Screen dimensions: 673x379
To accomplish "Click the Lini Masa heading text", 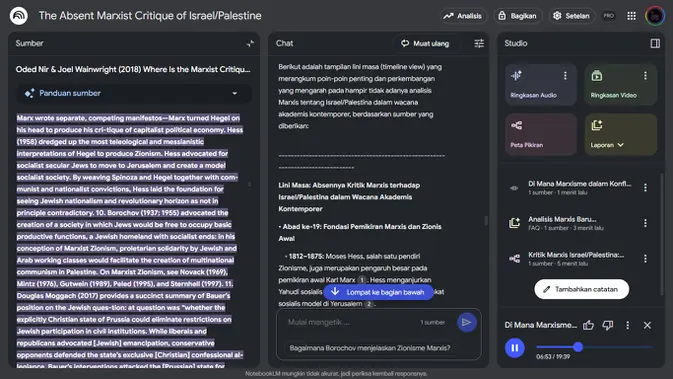I will 349,197.
